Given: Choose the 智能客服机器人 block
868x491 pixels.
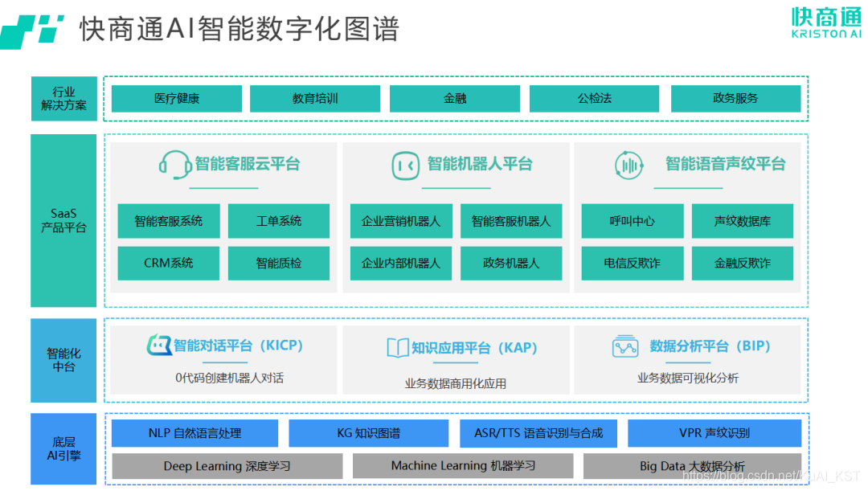Looking at the screenshot, I should coord(511,221).
